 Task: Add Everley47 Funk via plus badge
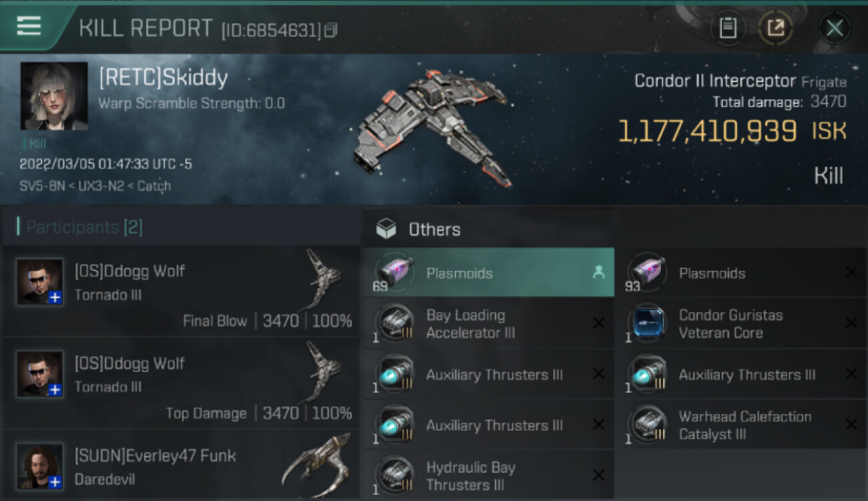(55, 482)
